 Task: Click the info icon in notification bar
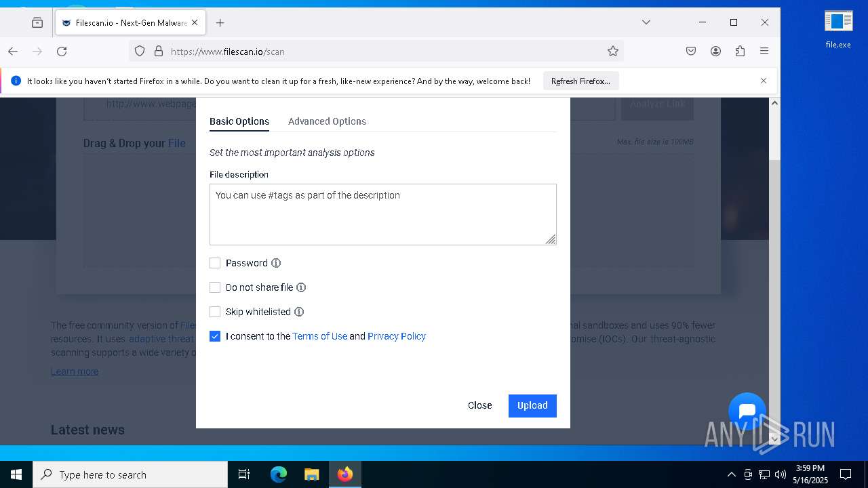[16, 81]
